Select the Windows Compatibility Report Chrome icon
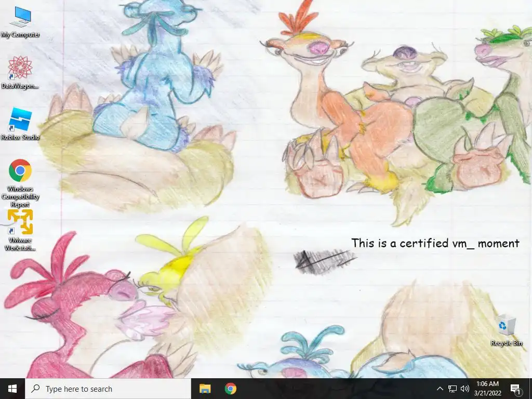Screen dimensions: 532x399 (20, 182)
